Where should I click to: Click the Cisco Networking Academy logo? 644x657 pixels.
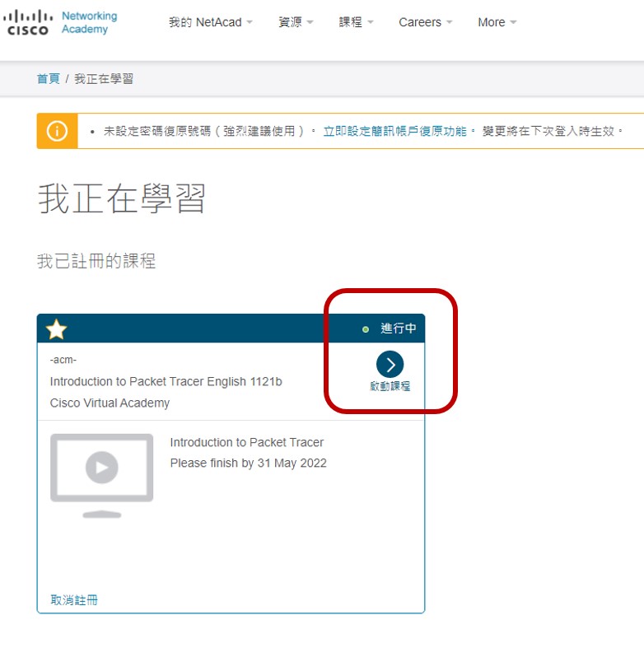point(60,22)
